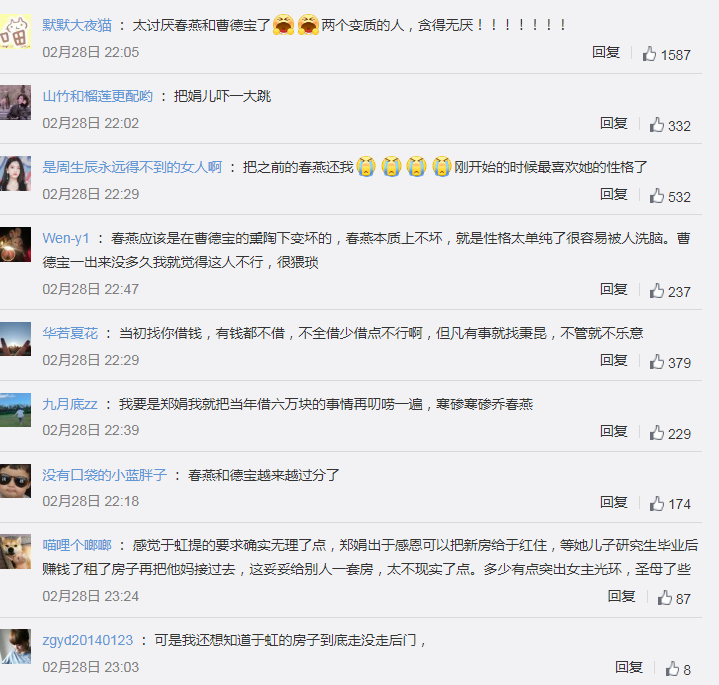Viewport: 719px width, 685px height.
Task: Reply to Wen-y1's comment
Action: point(614,289)
